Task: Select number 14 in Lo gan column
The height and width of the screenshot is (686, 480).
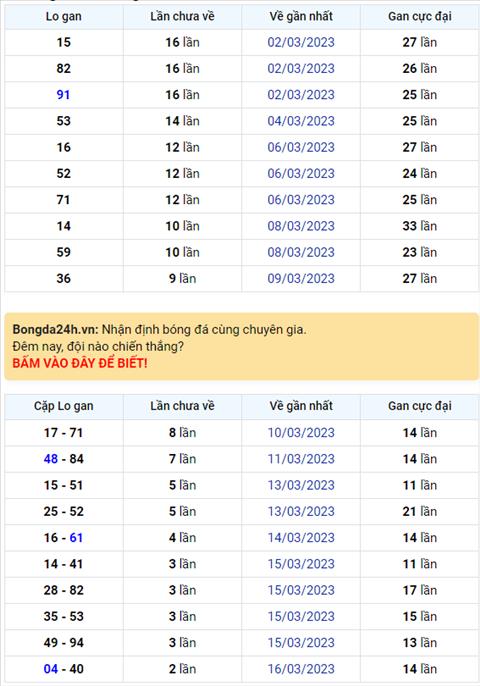Action: pos(63,226)
